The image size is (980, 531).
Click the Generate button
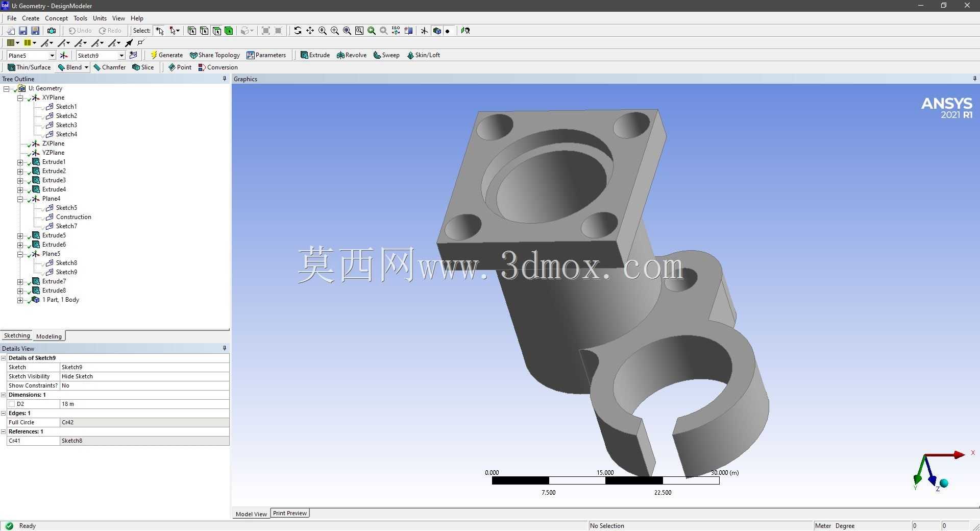point(166,55)
